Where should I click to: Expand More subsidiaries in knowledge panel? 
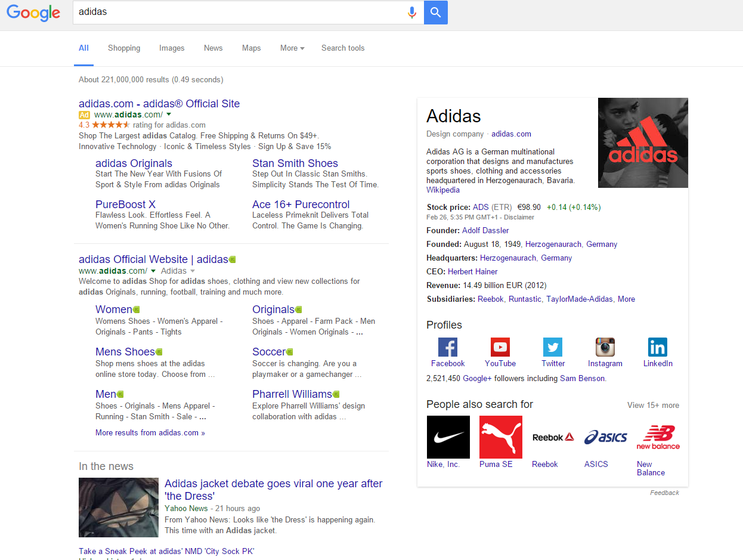click(x=626, y=299)
